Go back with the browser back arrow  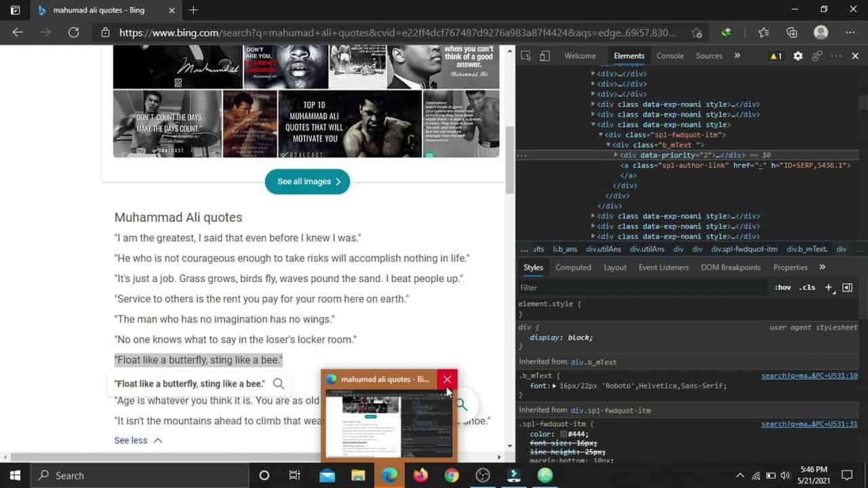(x=18, y=33)
